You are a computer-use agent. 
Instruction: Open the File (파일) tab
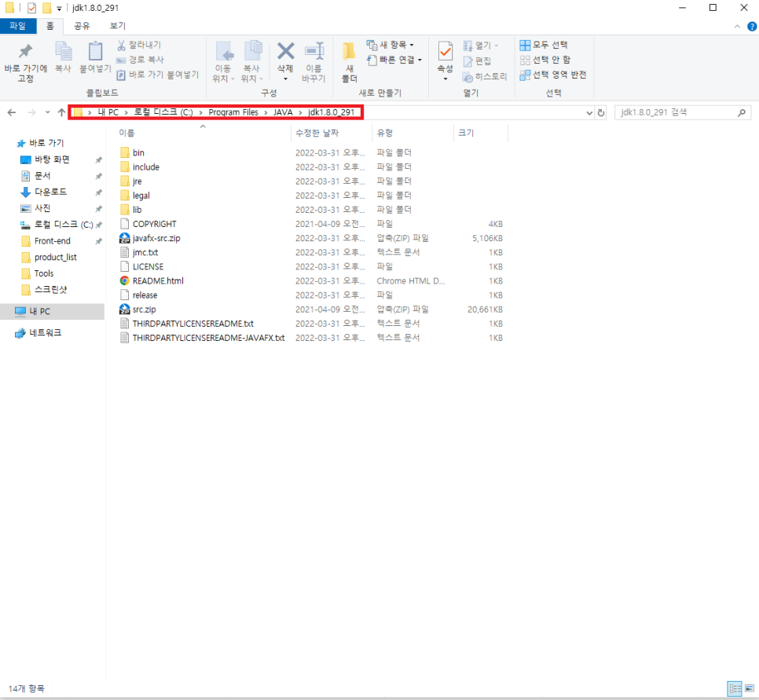coord(18,26)
